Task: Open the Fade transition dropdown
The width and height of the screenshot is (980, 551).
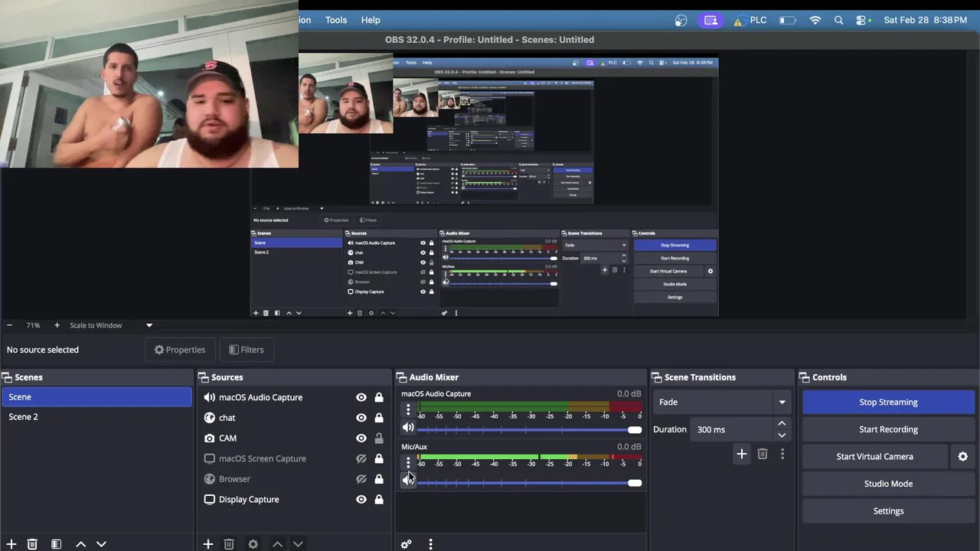Action: (x=721, y=402)
